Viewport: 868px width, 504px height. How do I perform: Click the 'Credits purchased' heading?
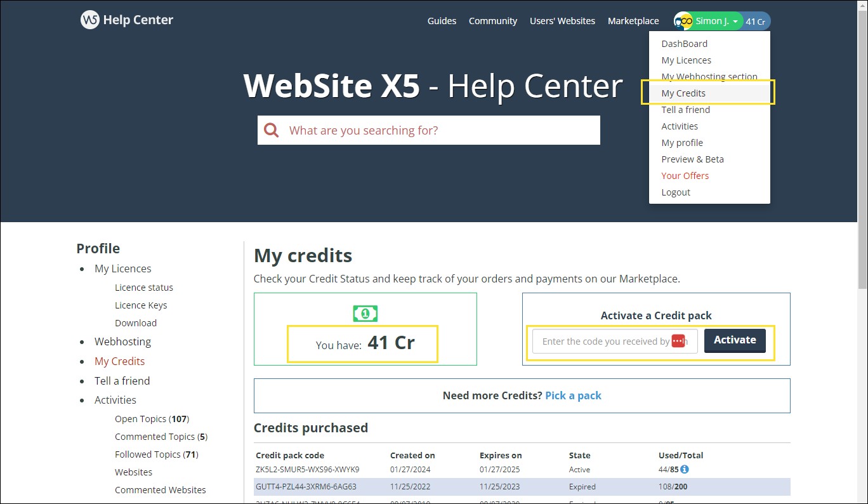[311, 428]
